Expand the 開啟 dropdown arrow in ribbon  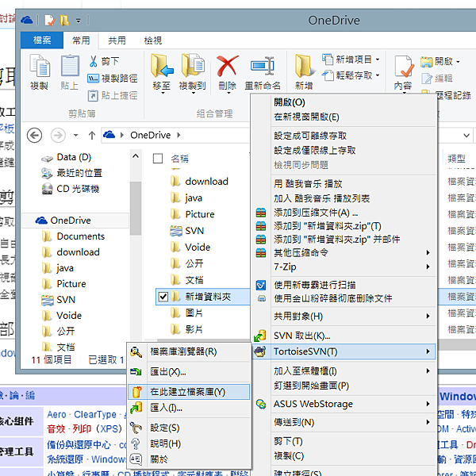point(458,62)
